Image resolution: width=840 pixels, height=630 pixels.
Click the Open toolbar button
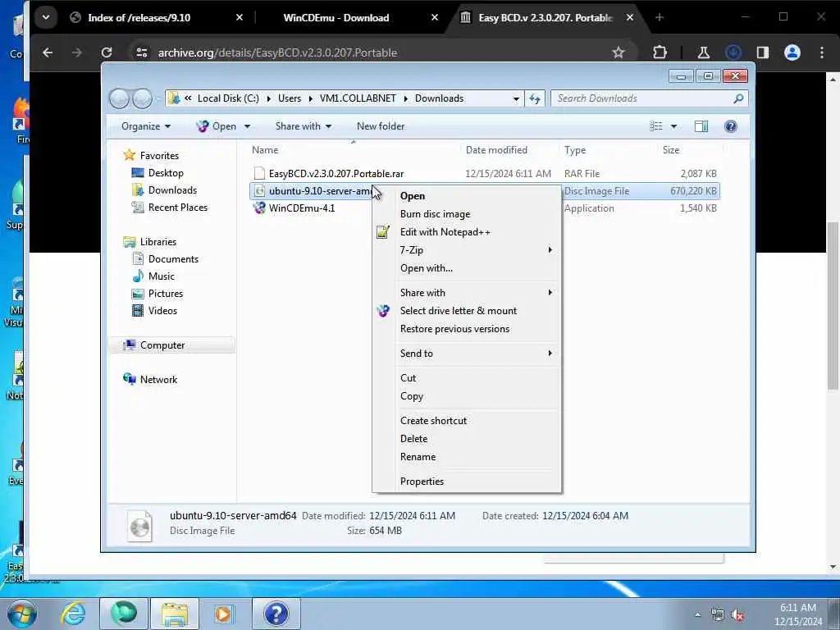pyautogui.click(x=217, y=126)
